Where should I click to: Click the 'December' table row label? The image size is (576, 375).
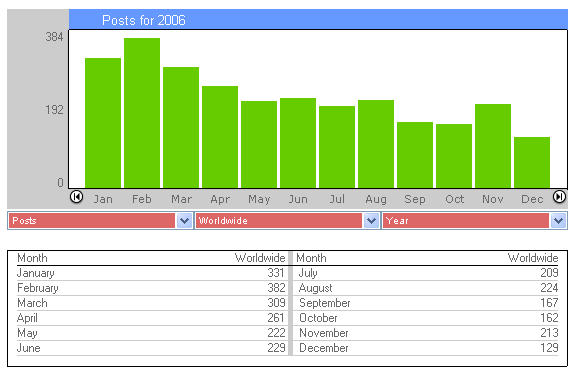(x=324, y=348)
